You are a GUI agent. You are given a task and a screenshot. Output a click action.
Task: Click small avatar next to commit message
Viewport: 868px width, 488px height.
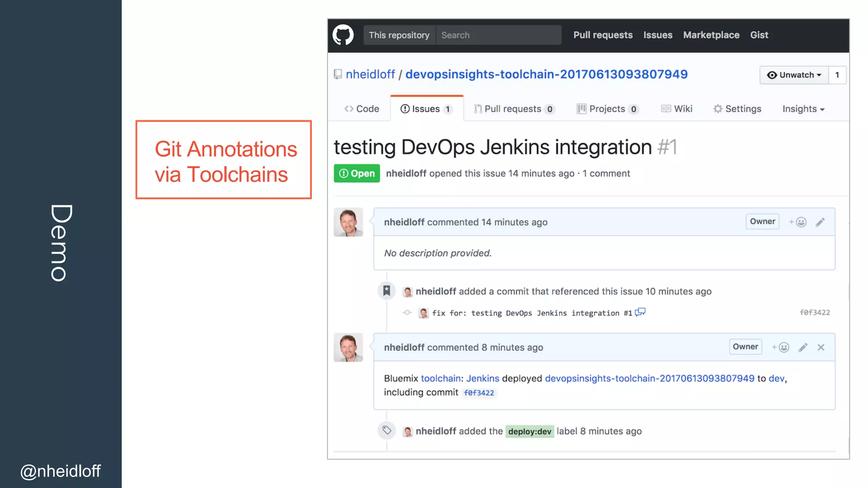(x=423, y=313)
